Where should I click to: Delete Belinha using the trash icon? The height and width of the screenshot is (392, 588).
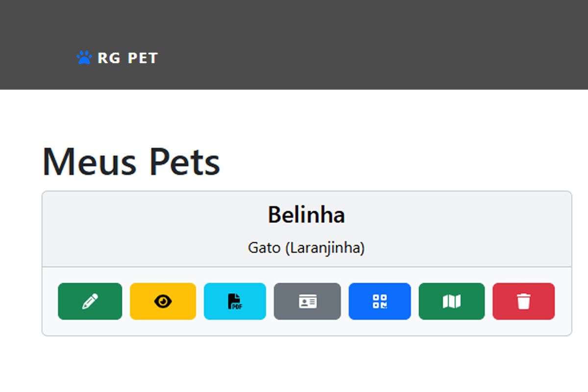[x=524, y=301]
